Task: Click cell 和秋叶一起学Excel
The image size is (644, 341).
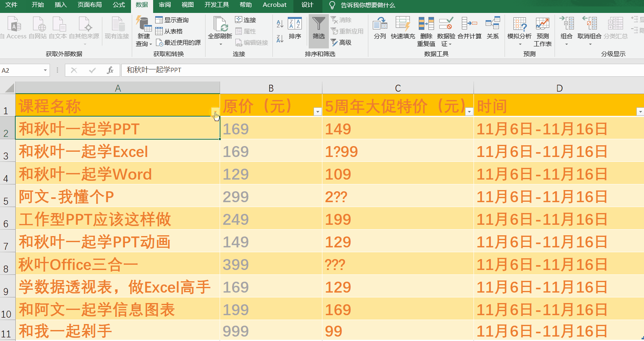Action: pyautogui.click(x=117, y=151)
